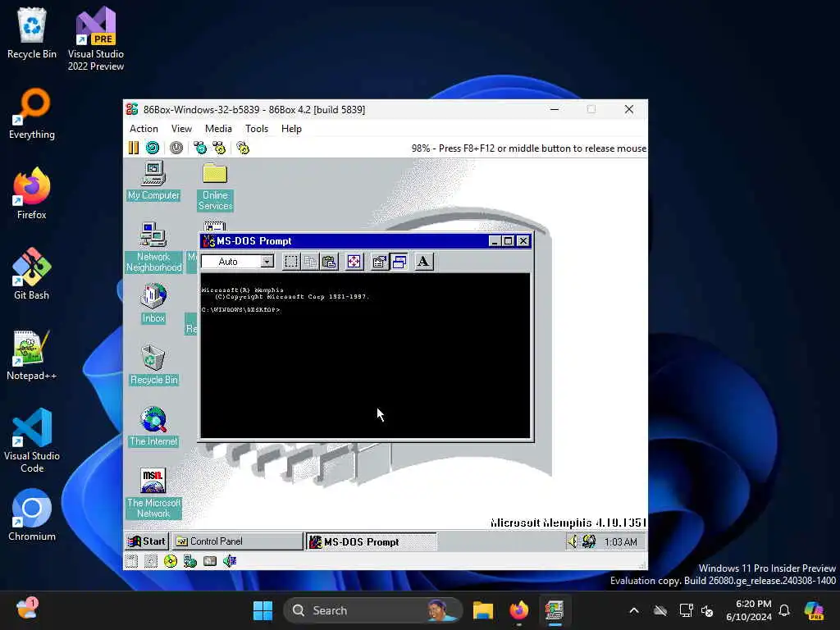Pause the 86Box emulation
Viewport: 840px width, 630px height.
coord(134,148)
